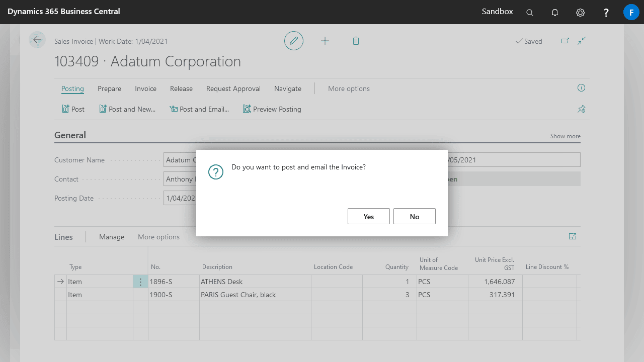Open the Release menu
644x362 pixels.
click(181, 88)
